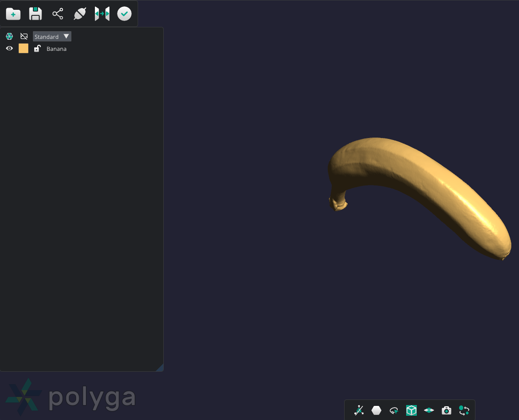Click the green mesh group icon
This screenshot has height=420, width=519.
[x=9, y=36]
